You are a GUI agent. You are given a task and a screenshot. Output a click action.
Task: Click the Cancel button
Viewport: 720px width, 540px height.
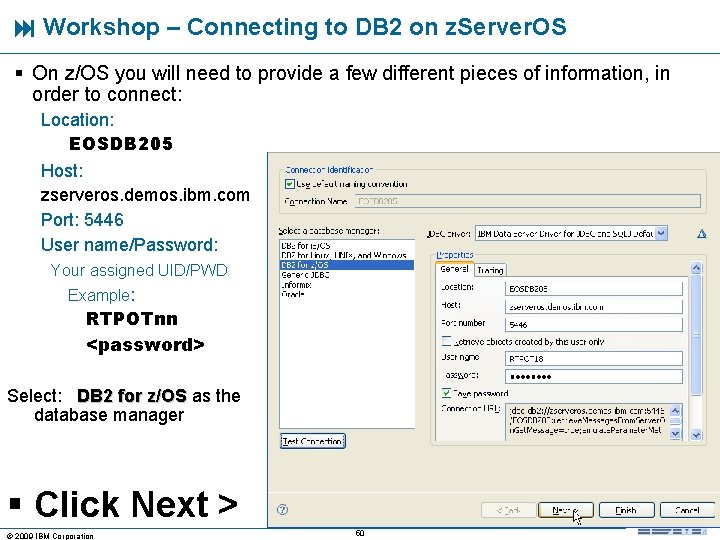click(x=687, y=510)
